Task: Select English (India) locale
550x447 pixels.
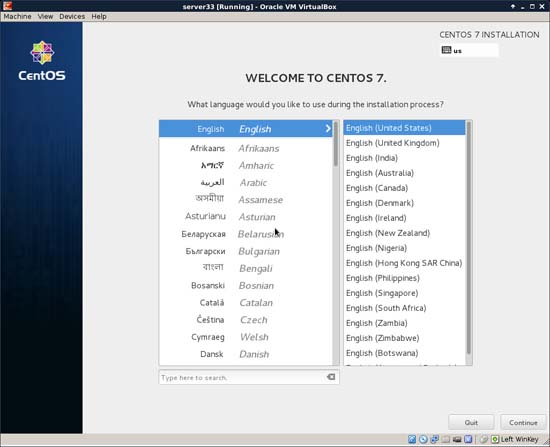Action: (404, 158)
